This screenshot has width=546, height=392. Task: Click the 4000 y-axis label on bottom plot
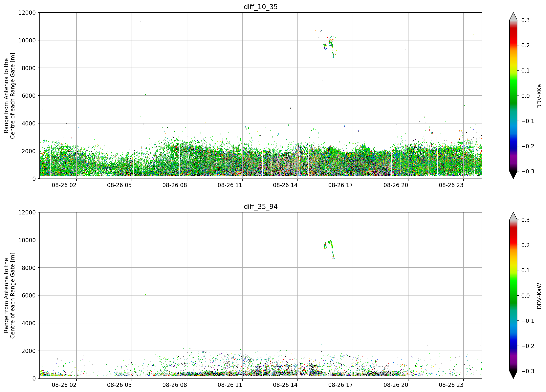pyautogui.click(x=29, y=323)
